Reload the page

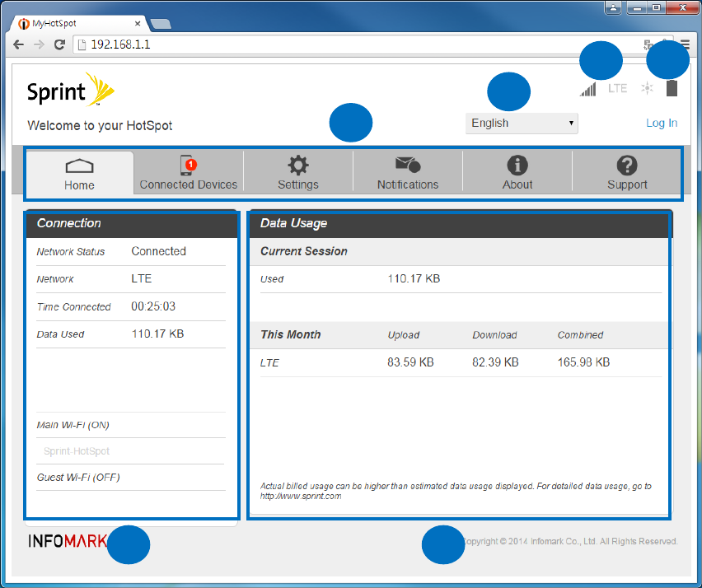coord(59,44)
